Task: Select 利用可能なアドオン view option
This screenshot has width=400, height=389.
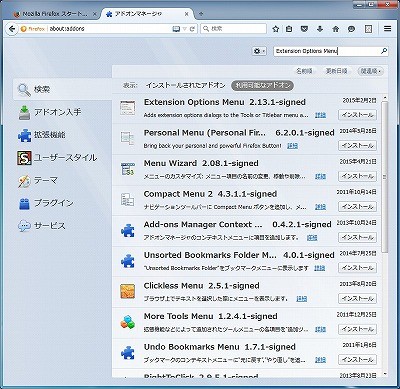Action: click(262, 85)
